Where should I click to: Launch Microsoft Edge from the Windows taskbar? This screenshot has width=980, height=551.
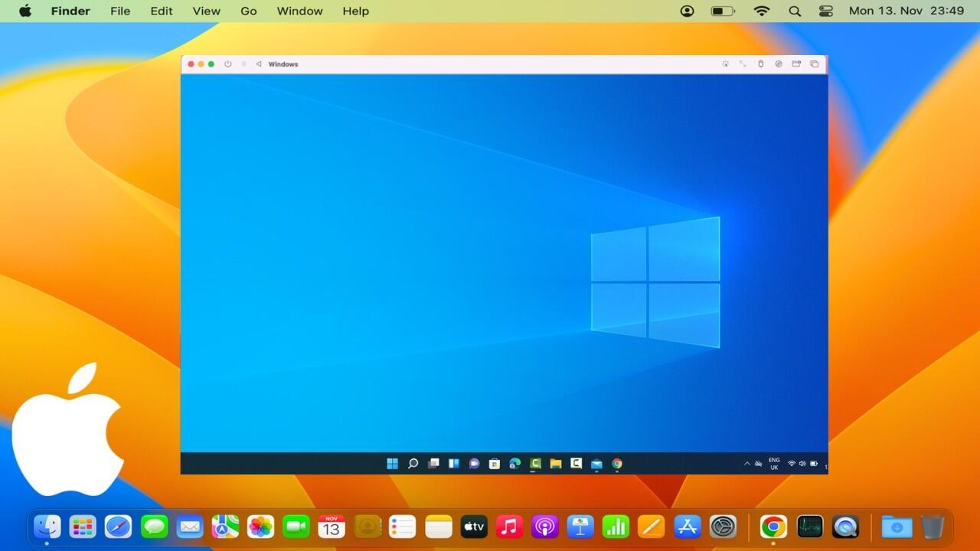click(515, 464)
